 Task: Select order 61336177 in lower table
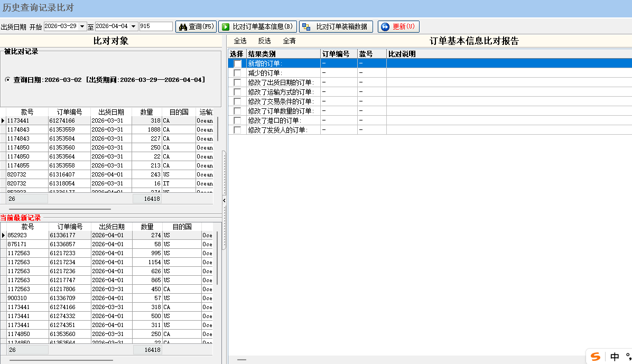click(x=62, y=236)
